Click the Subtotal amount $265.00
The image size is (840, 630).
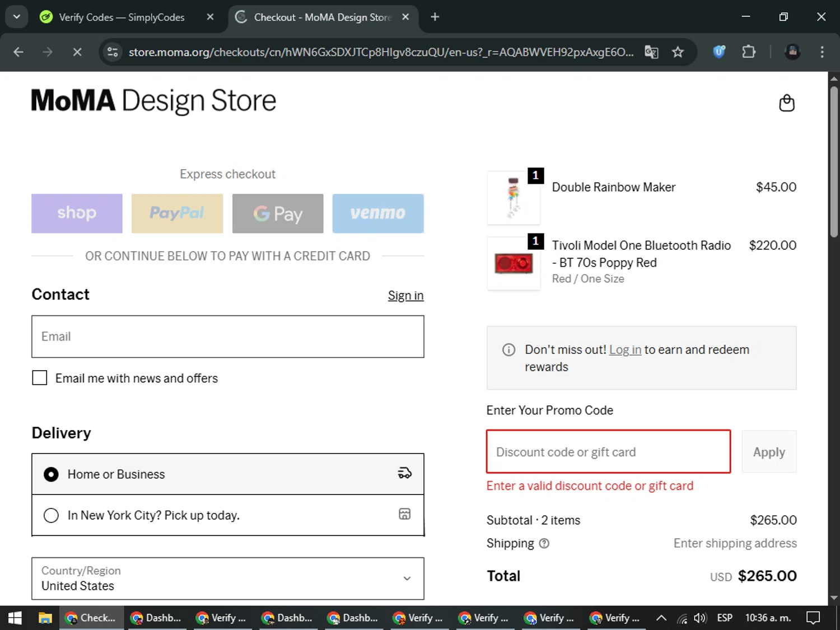[x=773, y=520]
